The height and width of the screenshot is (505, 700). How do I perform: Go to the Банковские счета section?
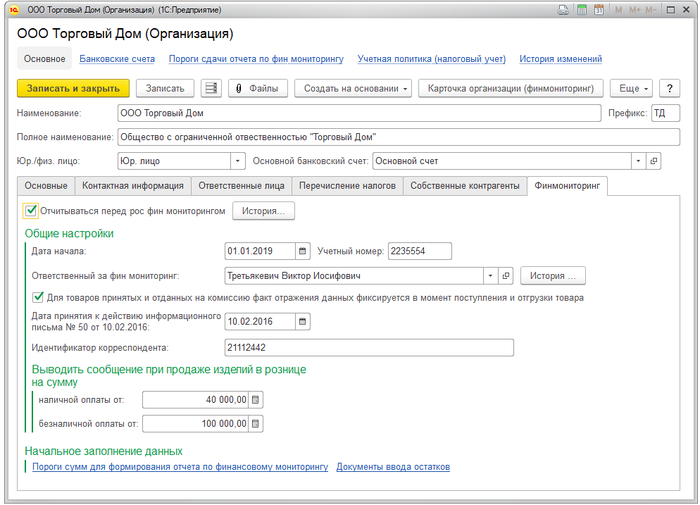tap(117, 59)
